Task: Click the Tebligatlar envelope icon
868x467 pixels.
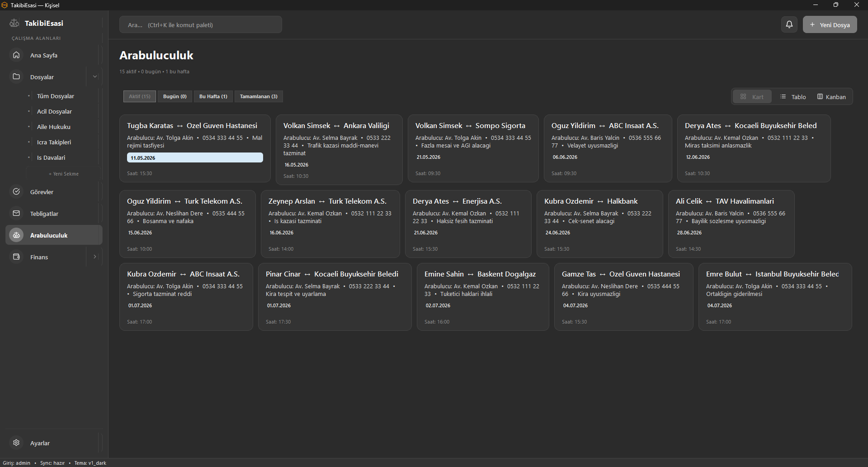Action: [x=16, y=213]
